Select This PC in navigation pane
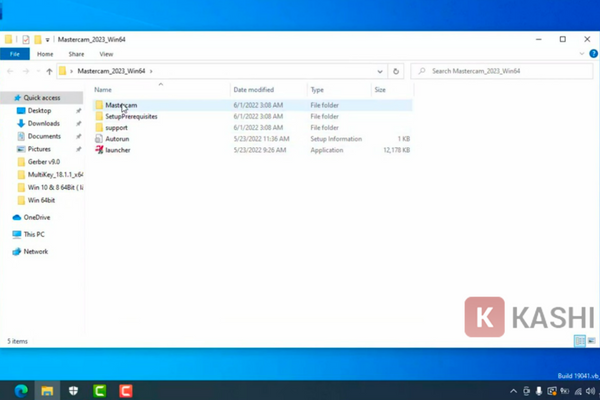The image size is (600, 400). [x=35, y=234]
